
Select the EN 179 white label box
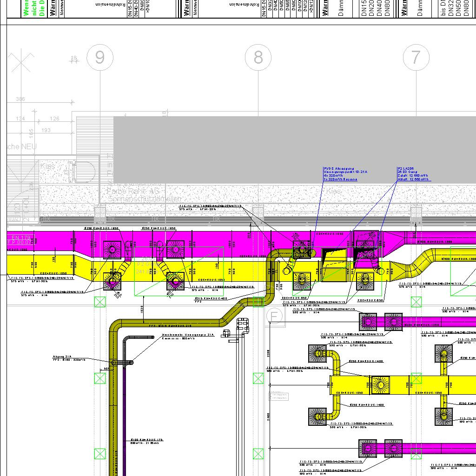[19, 240]
